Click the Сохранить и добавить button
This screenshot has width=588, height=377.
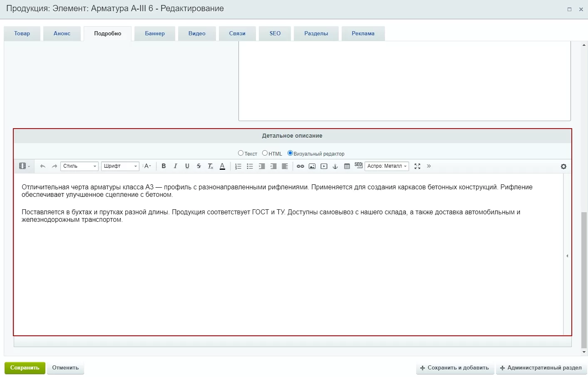point(455,368)
